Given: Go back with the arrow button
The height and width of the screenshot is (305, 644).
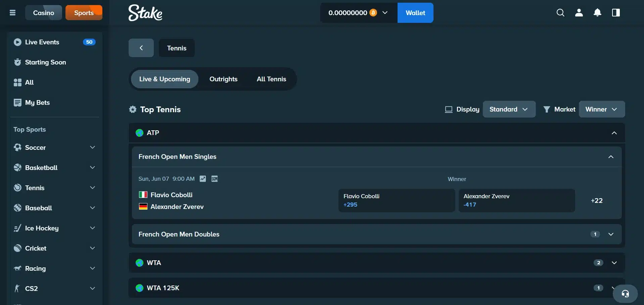Looking at the screenshot, I should (141, 48).
